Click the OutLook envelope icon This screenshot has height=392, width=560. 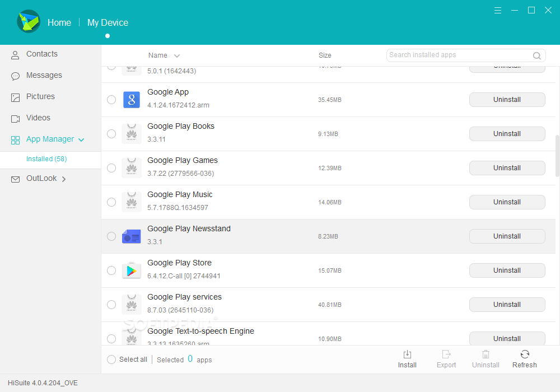click(15, 179)
